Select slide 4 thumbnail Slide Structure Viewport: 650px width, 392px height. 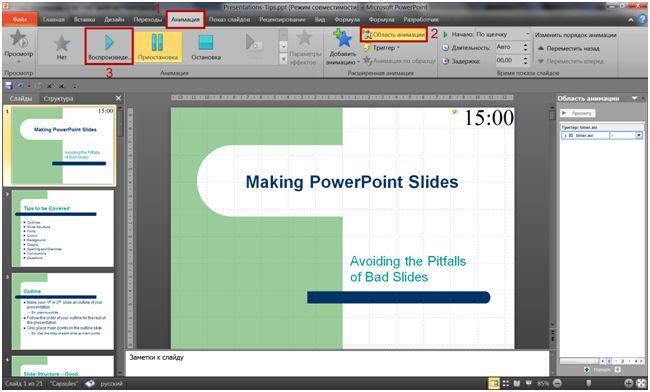click(x=63, y=366)
